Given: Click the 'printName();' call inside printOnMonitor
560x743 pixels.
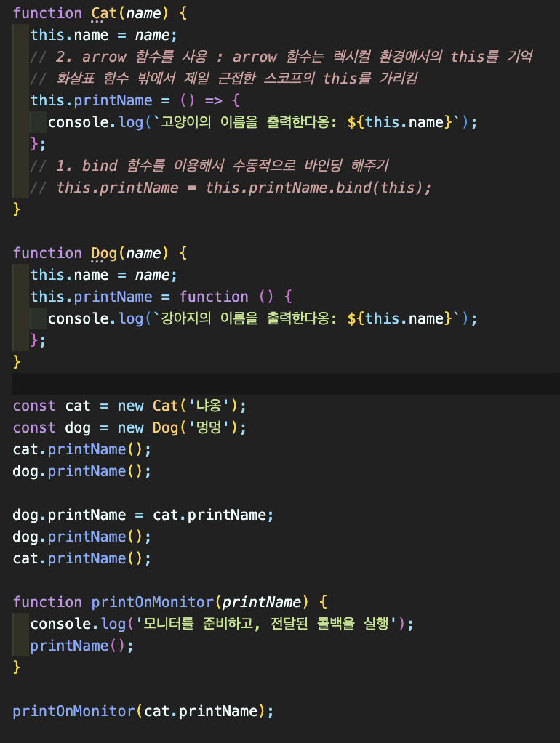Looking at the screenshot, I should [x=82, y=646].
